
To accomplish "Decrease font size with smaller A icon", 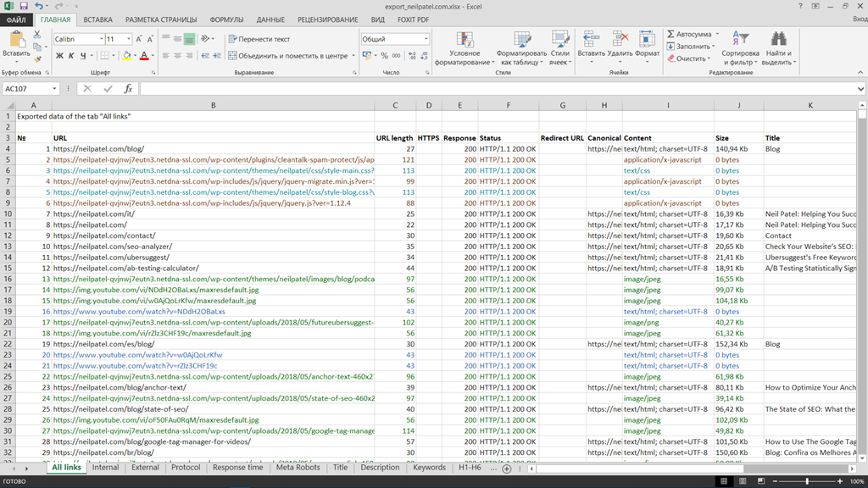I will click(149, 39).
